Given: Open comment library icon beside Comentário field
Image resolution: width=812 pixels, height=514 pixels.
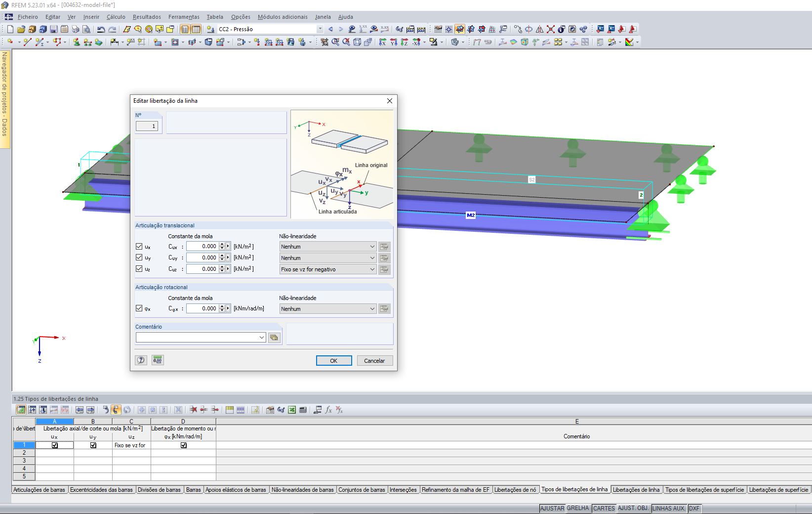Looking at the screenshot, I should [274, 338].
